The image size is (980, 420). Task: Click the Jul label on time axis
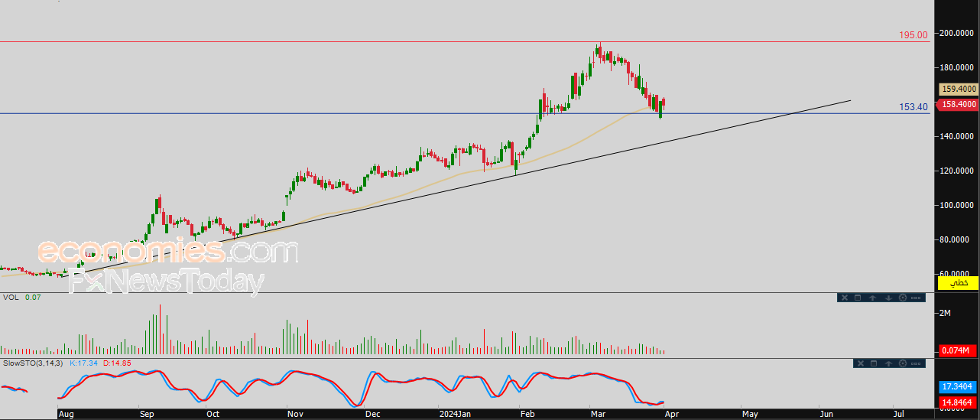point(899,414)
